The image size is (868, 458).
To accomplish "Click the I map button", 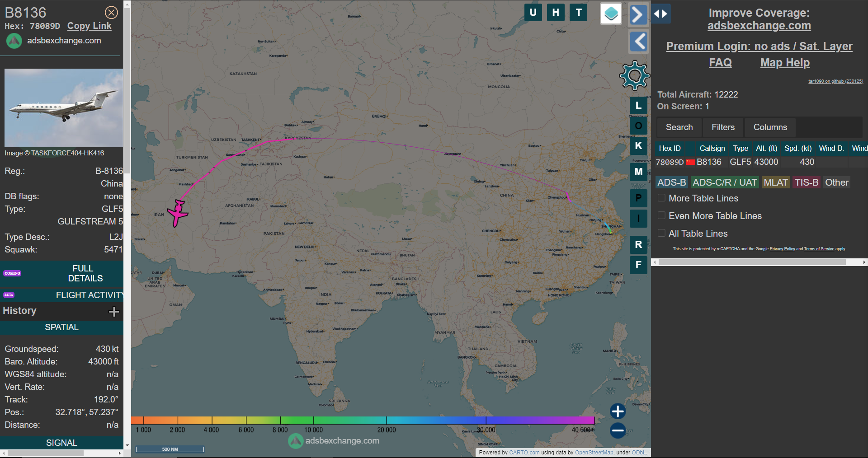I will (638, 219).
